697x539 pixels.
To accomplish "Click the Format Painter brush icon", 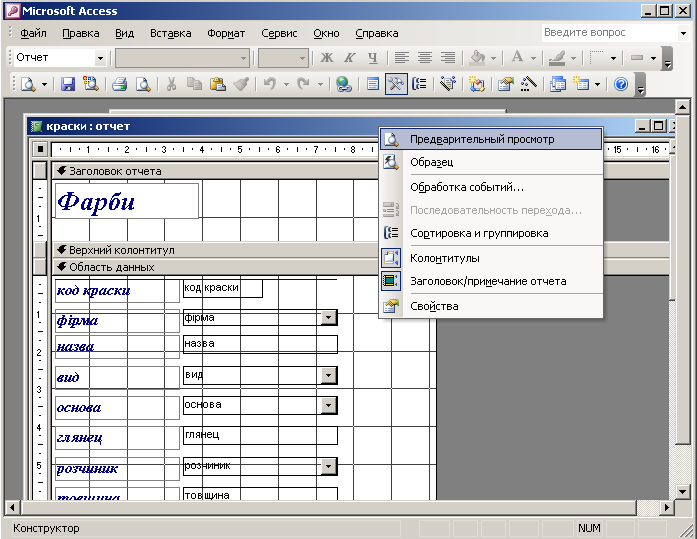I will click(x=241, y=84).
